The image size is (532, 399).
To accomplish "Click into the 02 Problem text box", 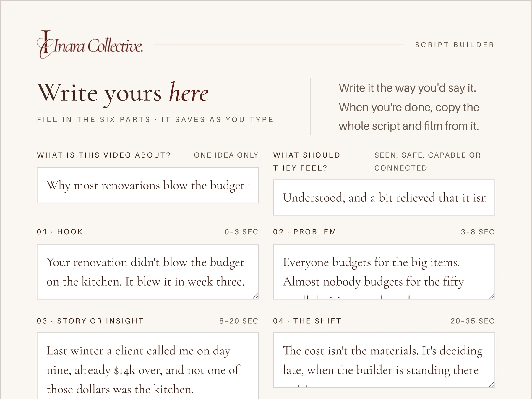I will (x=384, y=272).
